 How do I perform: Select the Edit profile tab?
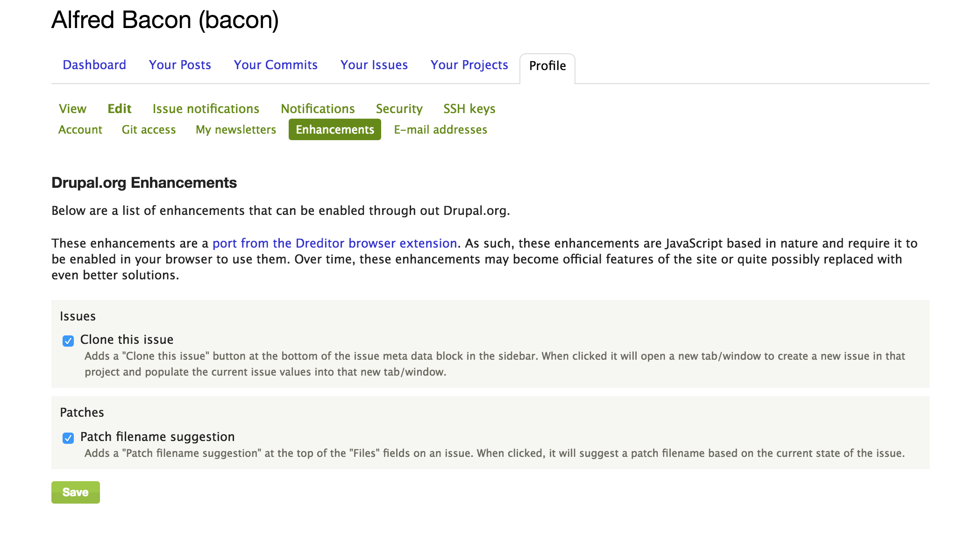pyautogui.click(x=120, y=109)
